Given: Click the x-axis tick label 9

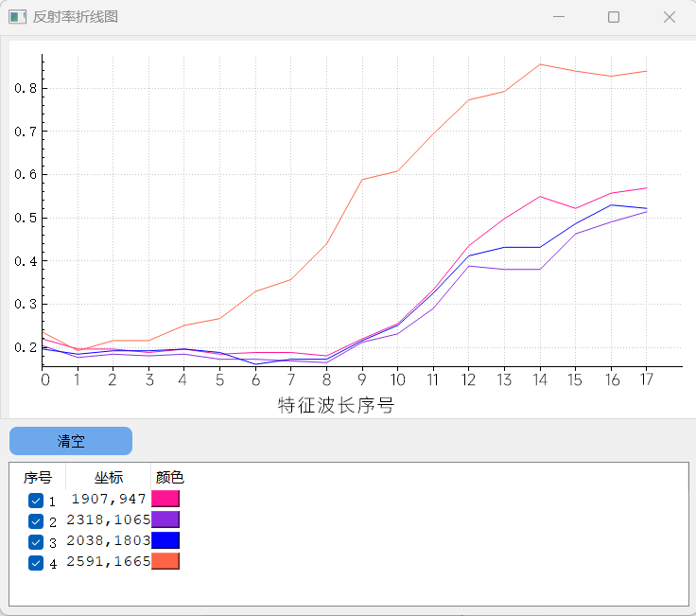Looking at the screenshot, I should point(362,379).
